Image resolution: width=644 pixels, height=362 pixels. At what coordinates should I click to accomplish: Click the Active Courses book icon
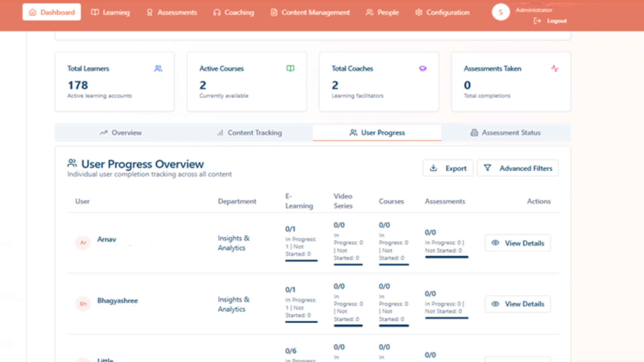(x=290, y=68)
